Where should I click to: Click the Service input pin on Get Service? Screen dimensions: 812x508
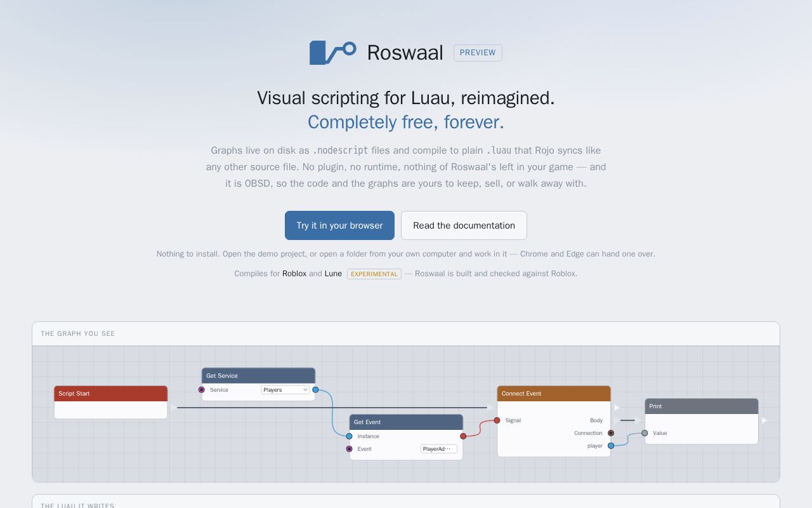click(x=202, y=390)
